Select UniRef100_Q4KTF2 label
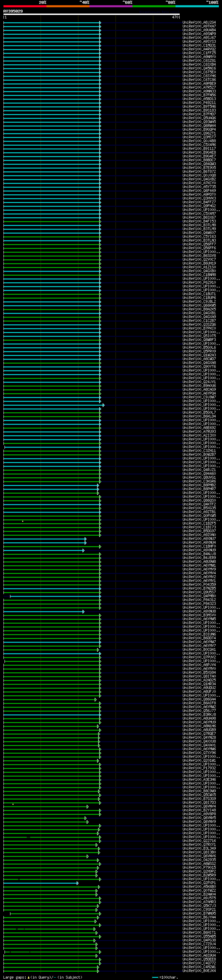Viewport: 222px width, 980px height. (x=199, y=504)
